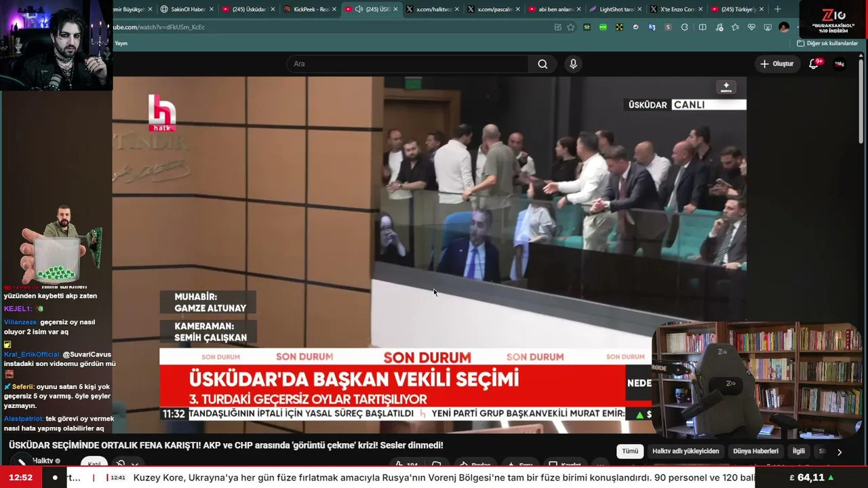Open the YouTube account avatar menu
This screenshot has width=868, height=488.
(x=839, y=64)
